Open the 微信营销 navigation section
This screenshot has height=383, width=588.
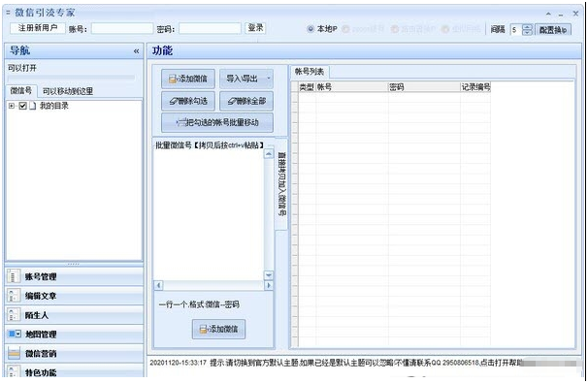pos(75,353)
